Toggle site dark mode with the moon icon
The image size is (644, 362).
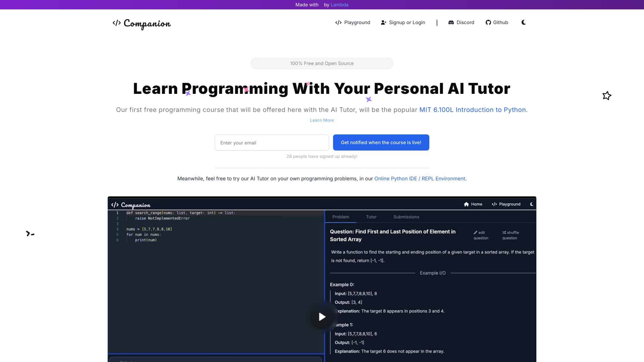(x=524, y=22)
